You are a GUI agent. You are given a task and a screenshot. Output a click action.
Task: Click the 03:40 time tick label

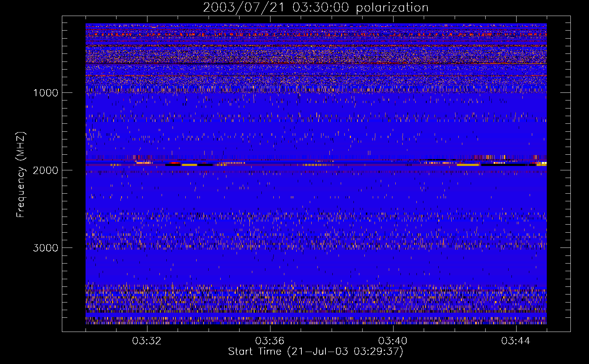[393, 341]
